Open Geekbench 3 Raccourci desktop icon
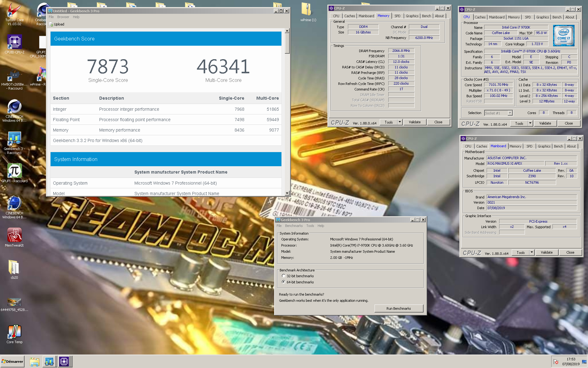Image resolution: width=588 pixels, height=368 pixels. [x=14, y=143]
